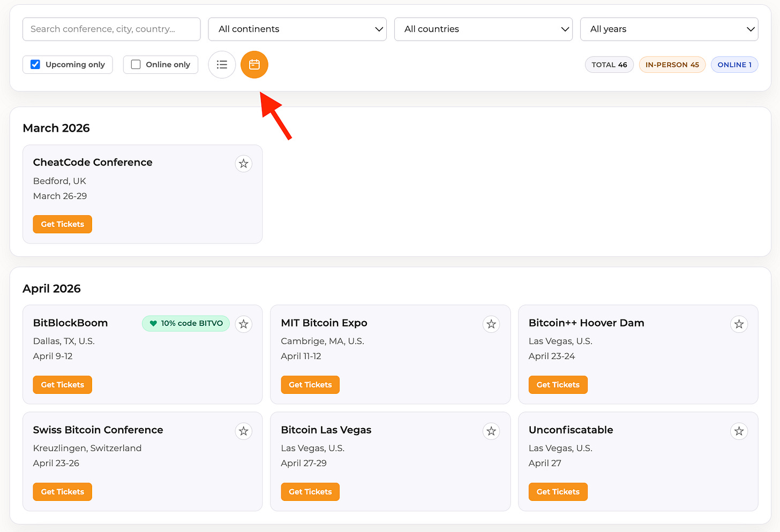Click the Dallas, TX, U.S. location

point(64,341)
